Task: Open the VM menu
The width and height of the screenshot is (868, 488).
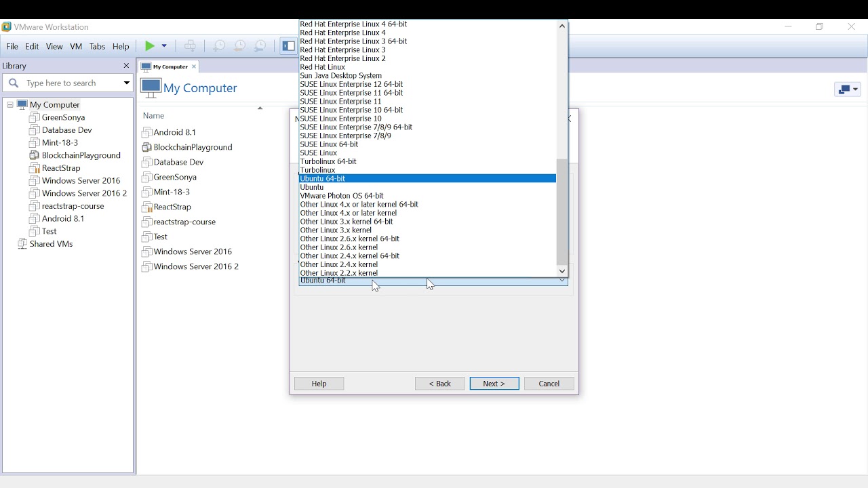Action: click(76, 47)
